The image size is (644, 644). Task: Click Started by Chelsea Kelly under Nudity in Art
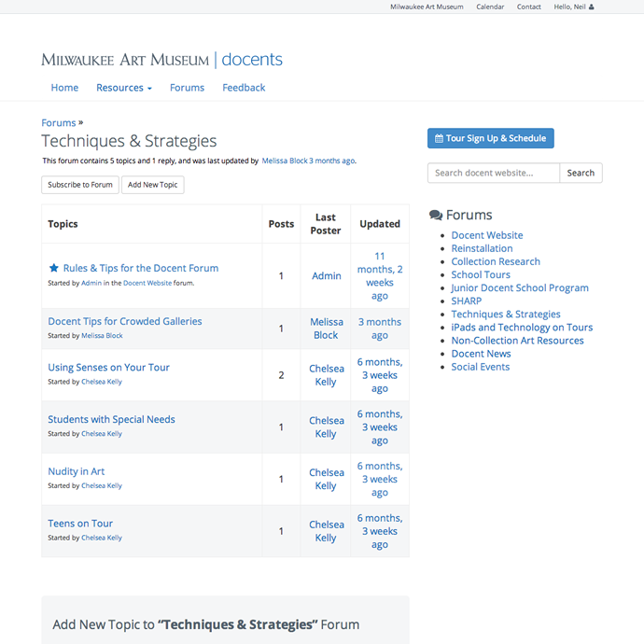coord(102,486)
